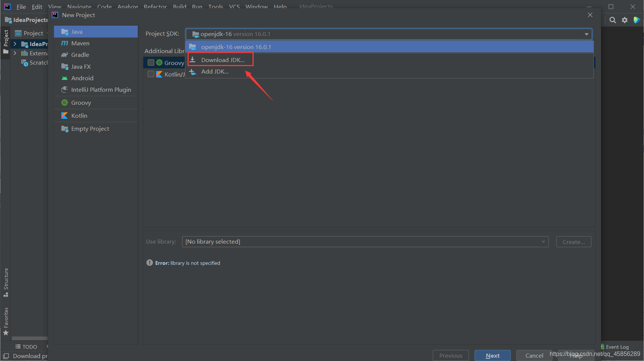Expand the IdeaProjects tree node

point(15,44)
